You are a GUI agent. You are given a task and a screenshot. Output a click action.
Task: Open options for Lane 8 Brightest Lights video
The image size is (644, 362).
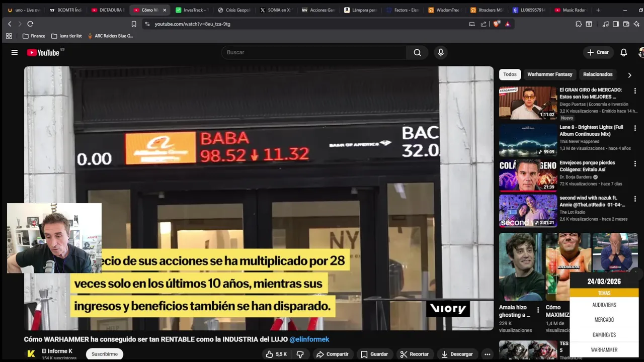pos(635,128)
